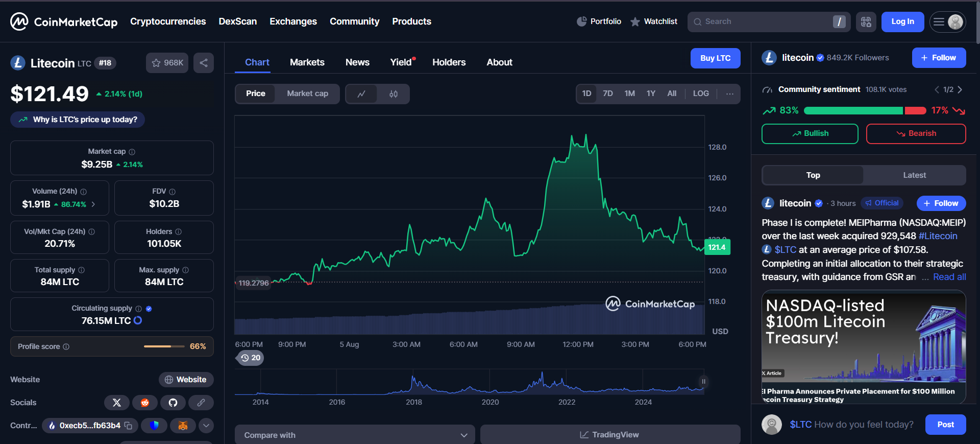
Task: Click the mini chart pause handle
Action: [703, 382]
